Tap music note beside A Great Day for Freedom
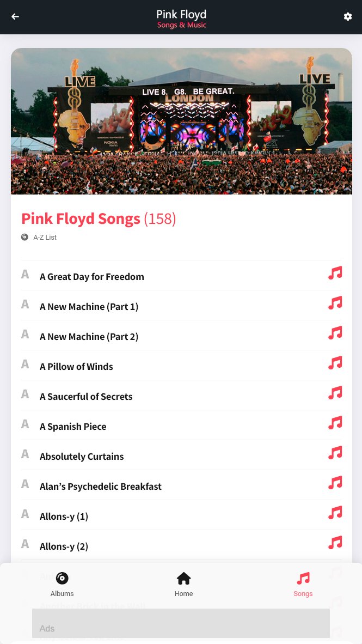 coord(335,273)
